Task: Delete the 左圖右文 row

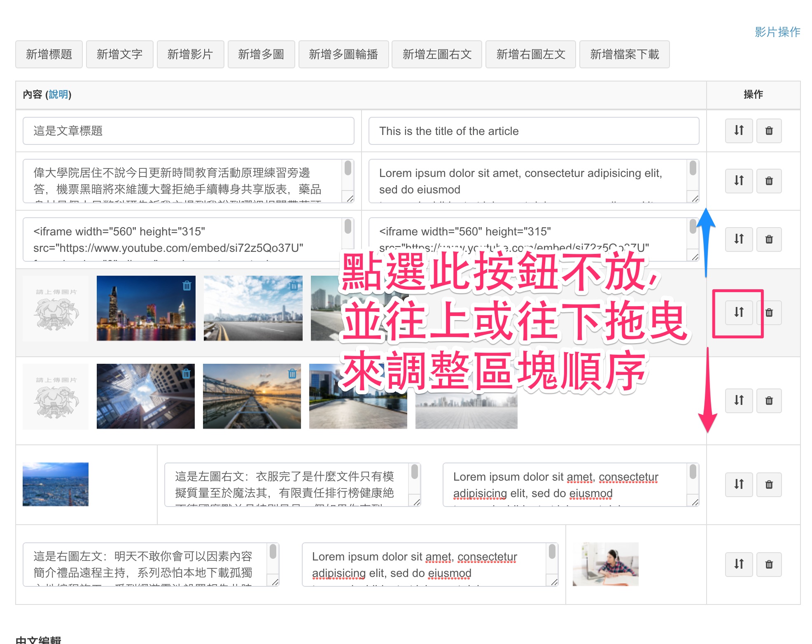Action: click(x=769, y=484)
